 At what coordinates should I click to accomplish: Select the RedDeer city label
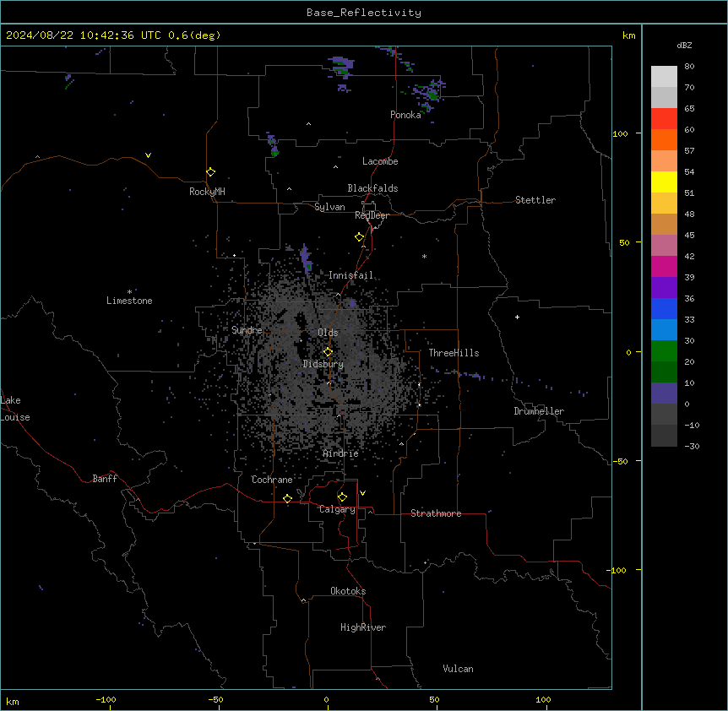point(372,215)
